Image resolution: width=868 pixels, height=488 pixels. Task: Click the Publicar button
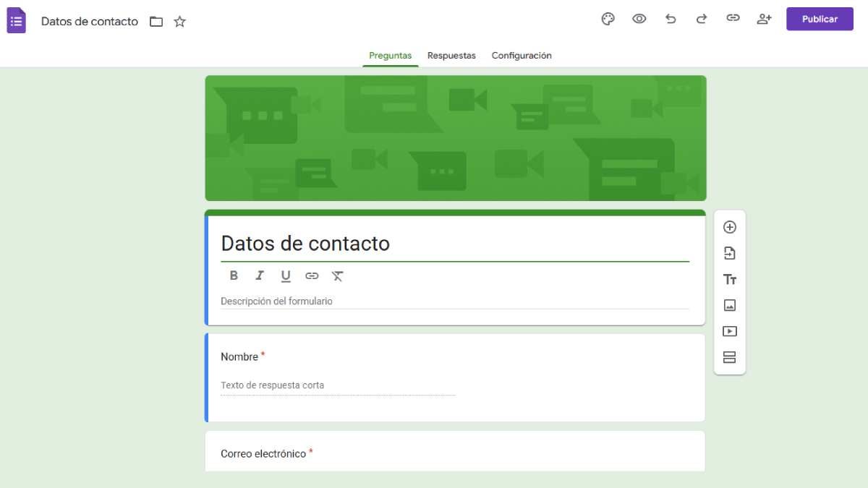point(820,20)
